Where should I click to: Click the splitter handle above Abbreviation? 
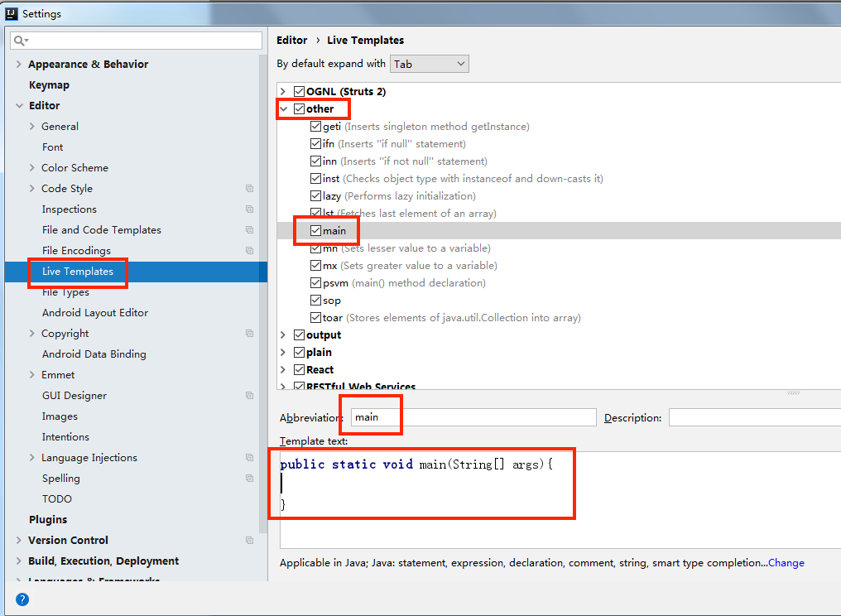793,393
